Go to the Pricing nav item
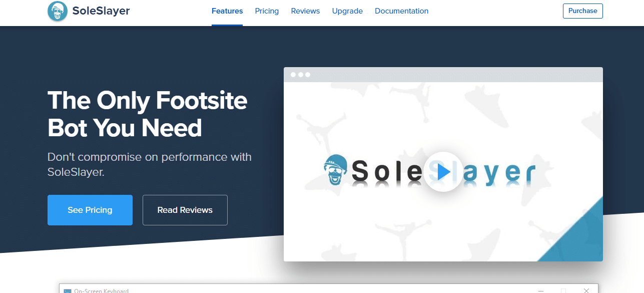The height and width of the screenshot is (293, 644). 267,11
